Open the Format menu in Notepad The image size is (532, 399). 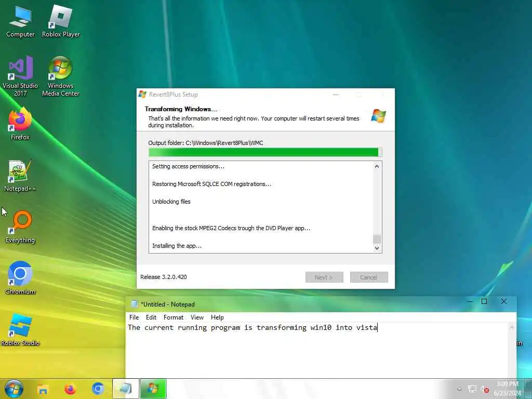click(x=174, y=317)
